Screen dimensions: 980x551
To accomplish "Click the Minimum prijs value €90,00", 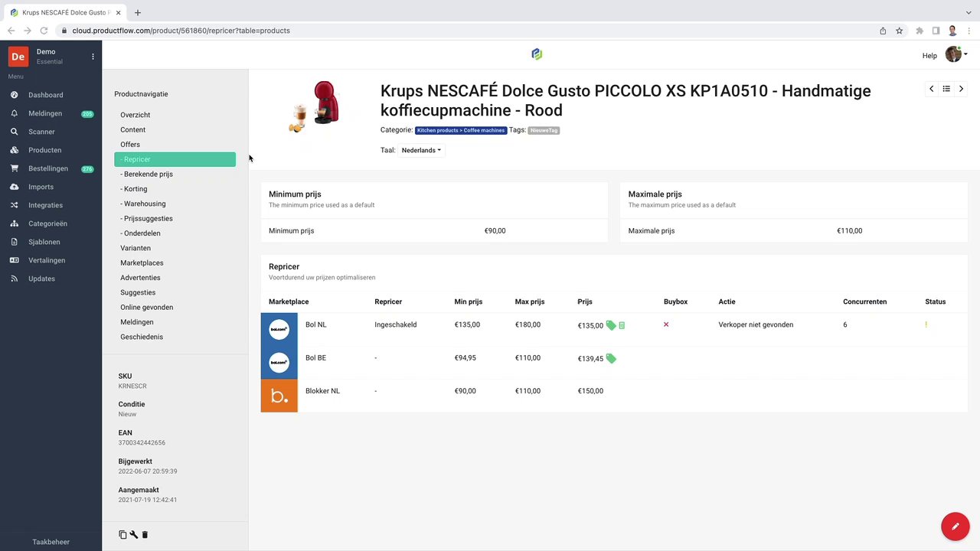I will tap(495, 230).
